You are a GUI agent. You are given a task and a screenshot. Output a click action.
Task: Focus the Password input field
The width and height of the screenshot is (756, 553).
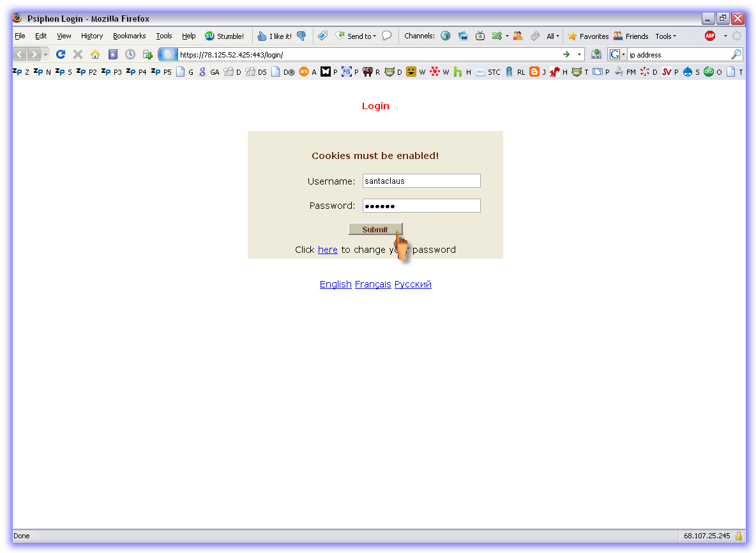click(x=421, y=206)
